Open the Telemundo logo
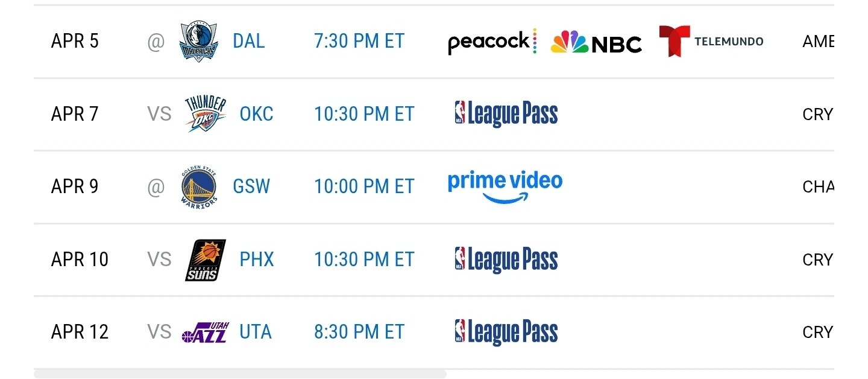Screen dimensions: 868x379 [x=711, y=41]
